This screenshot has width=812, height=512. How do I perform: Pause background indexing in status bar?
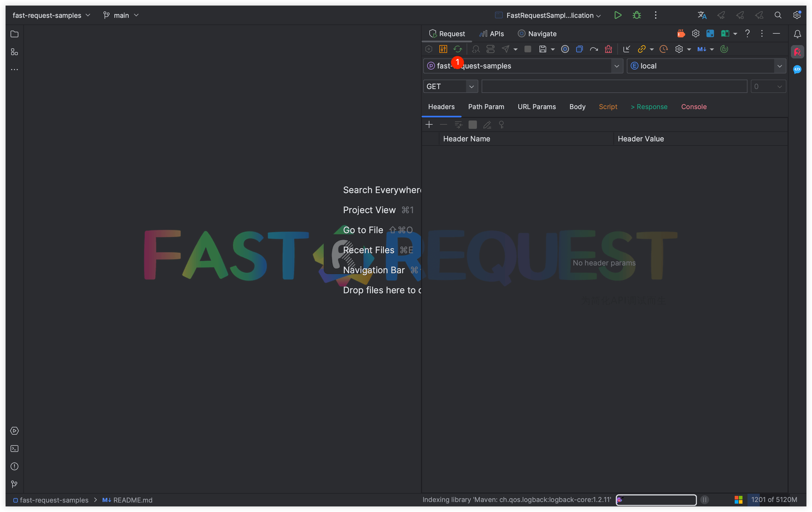tap(705, 500)
